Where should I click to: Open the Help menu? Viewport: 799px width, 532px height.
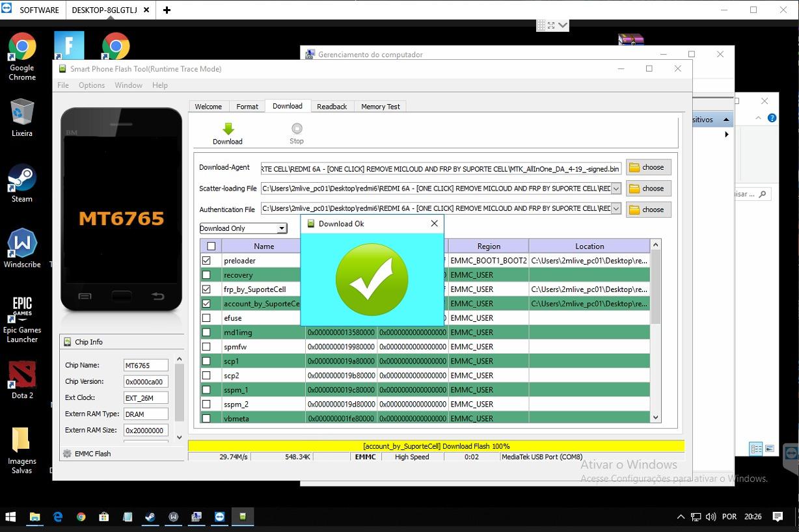coord(160,85)
